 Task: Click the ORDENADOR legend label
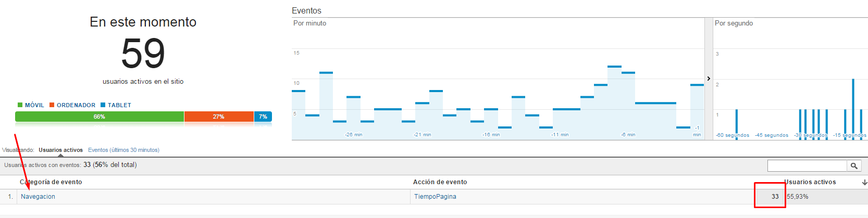click(x=76, y=105)
